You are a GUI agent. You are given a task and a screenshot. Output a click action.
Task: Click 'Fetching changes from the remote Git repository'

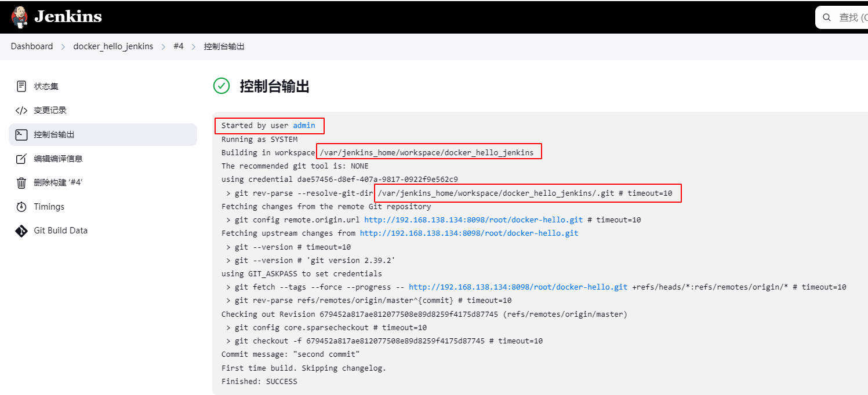pyautogui.click(x=326, y=207)
